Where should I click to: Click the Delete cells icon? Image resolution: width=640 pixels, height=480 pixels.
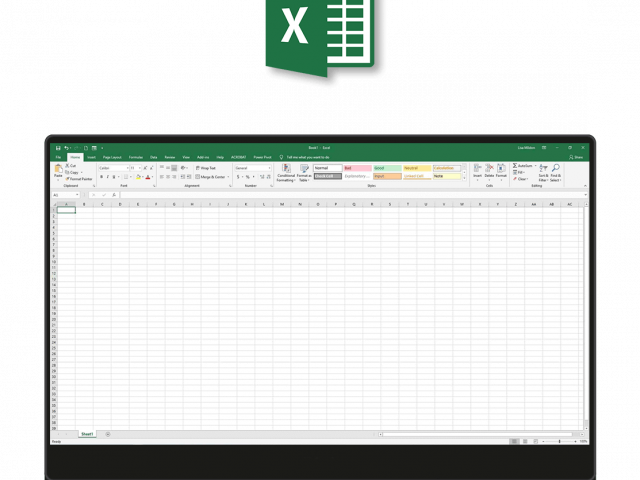489,170
